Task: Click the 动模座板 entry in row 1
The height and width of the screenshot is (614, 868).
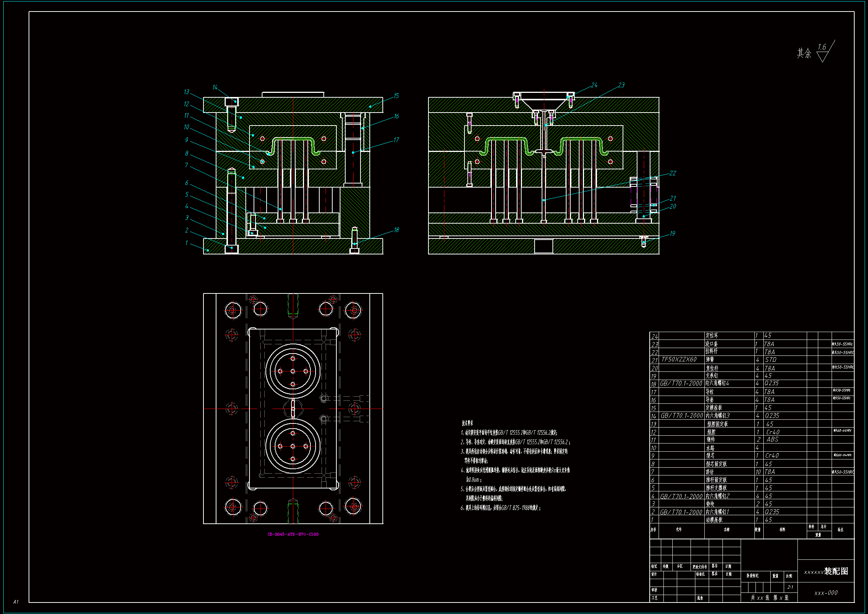Action: coord(714,520)
